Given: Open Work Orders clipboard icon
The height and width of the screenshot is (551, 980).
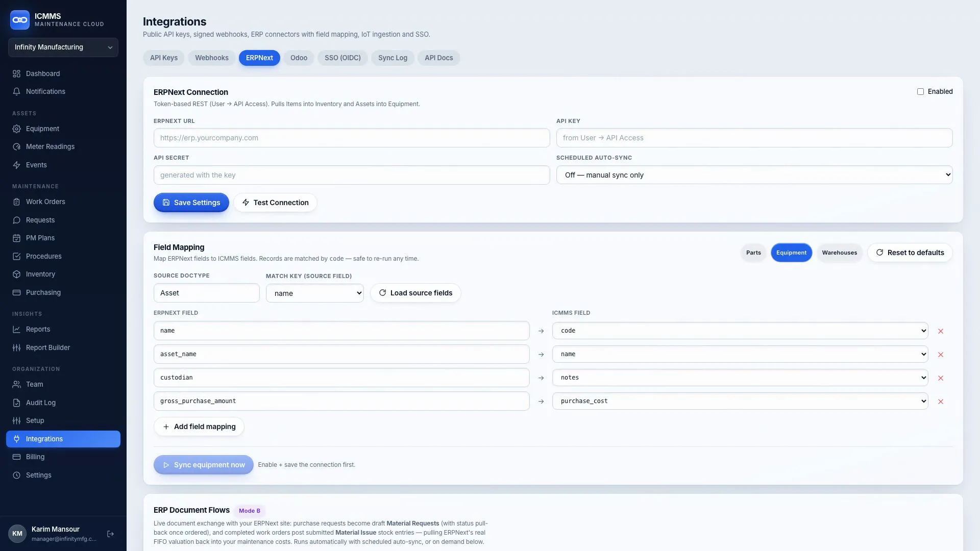Looking at the screenshot, I should click(16, 202).
